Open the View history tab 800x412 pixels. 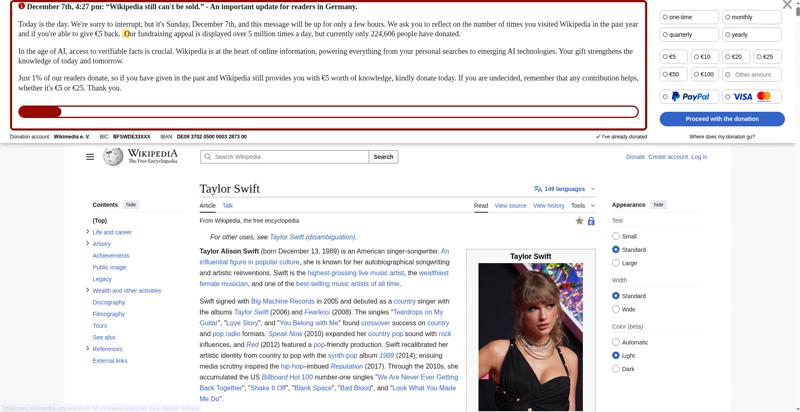coord(548,206)
